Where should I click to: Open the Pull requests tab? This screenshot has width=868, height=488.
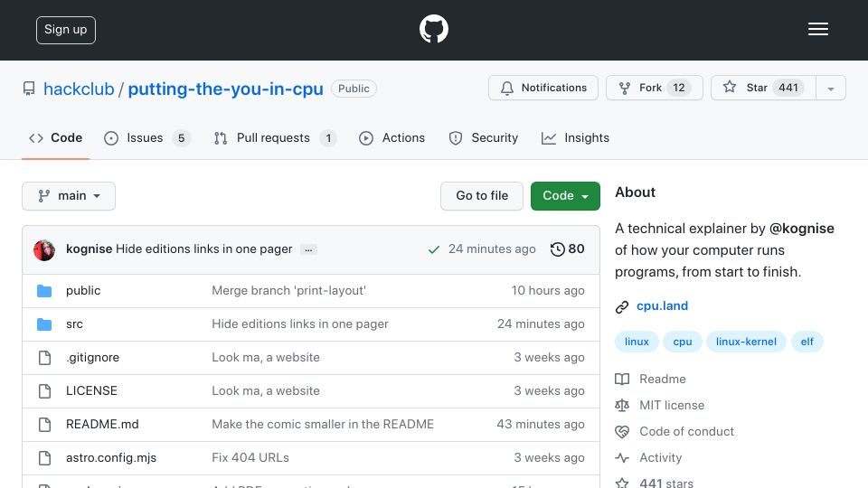[x=275, y=137]
